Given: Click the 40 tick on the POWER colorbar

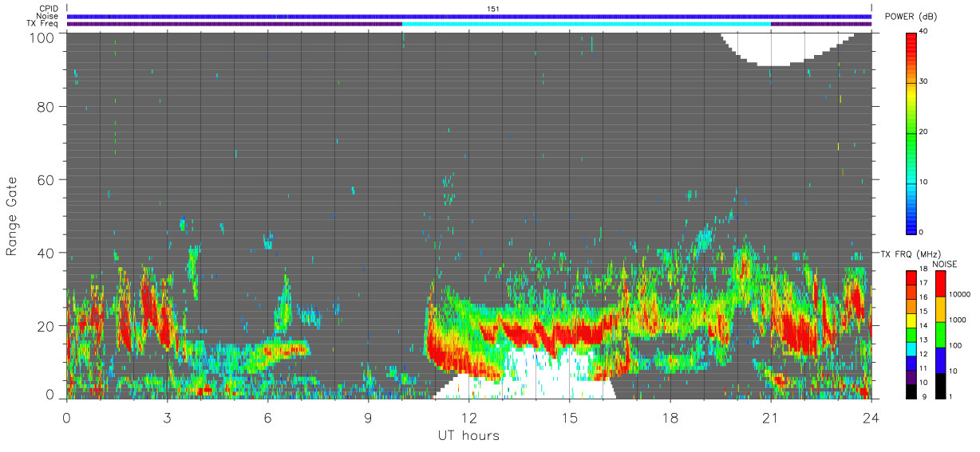Looking at the screenshot, I should [x=923, y=31].
